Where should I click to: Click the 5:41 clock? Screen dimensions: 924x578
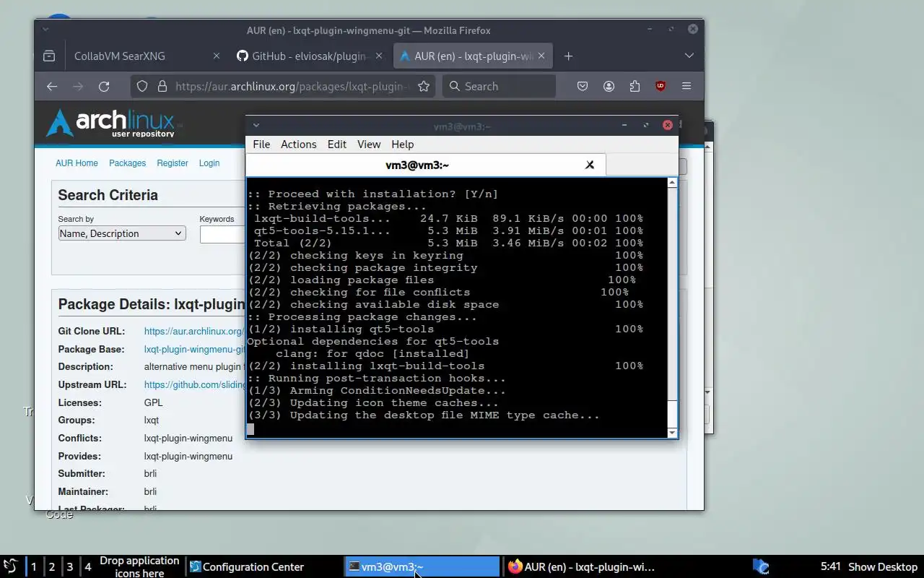point(831,567)
